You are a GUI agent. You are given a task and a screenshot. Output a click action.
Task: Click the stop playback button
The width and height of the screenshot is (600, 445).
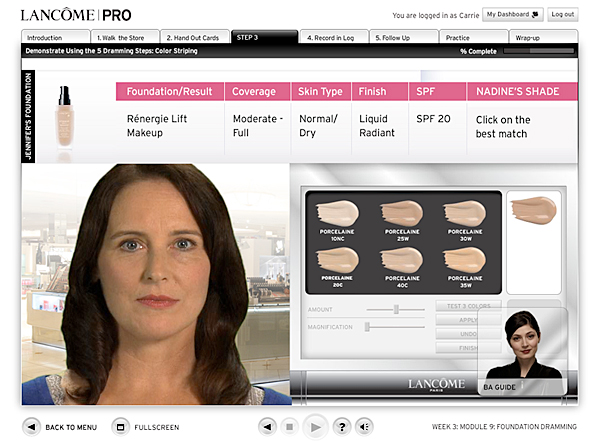(290, 427)
